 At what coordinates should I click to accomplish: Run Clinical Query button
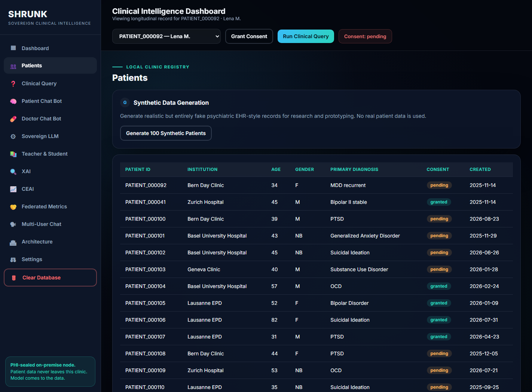(306, 36)
